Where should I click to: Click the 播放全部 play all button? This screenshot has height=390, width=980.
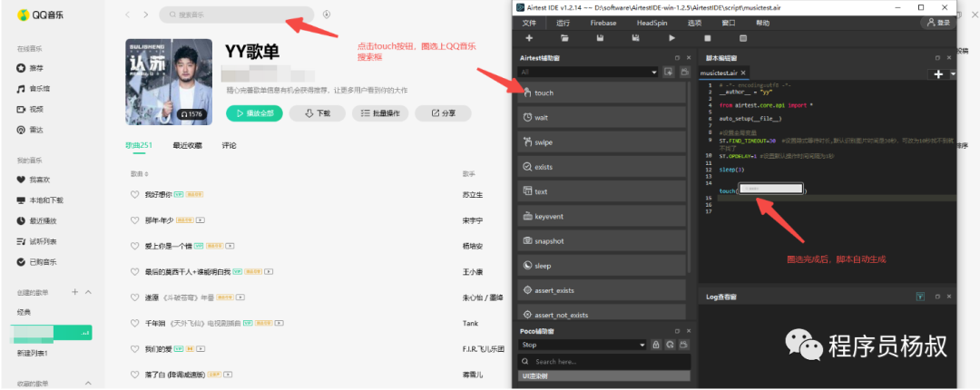coord(254,113)
